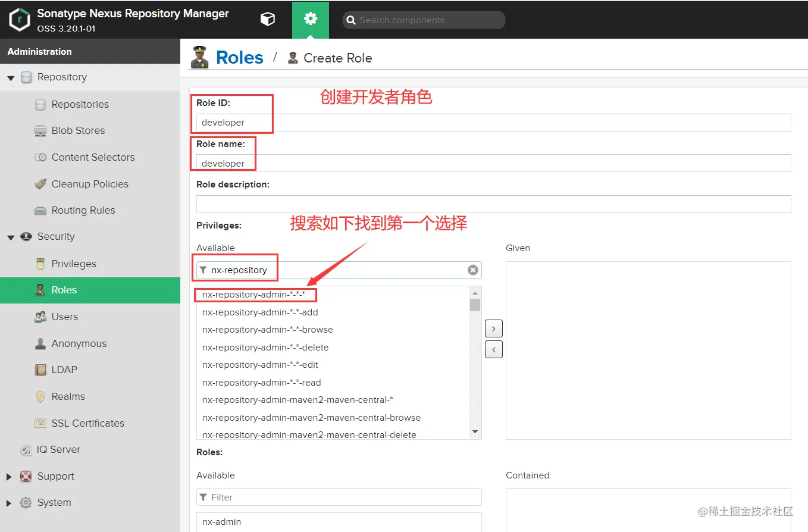Viewport: 808px width, 532px height.
Task: Click the filter funnel icon in privileges search
Action: [x=203, y=270]
